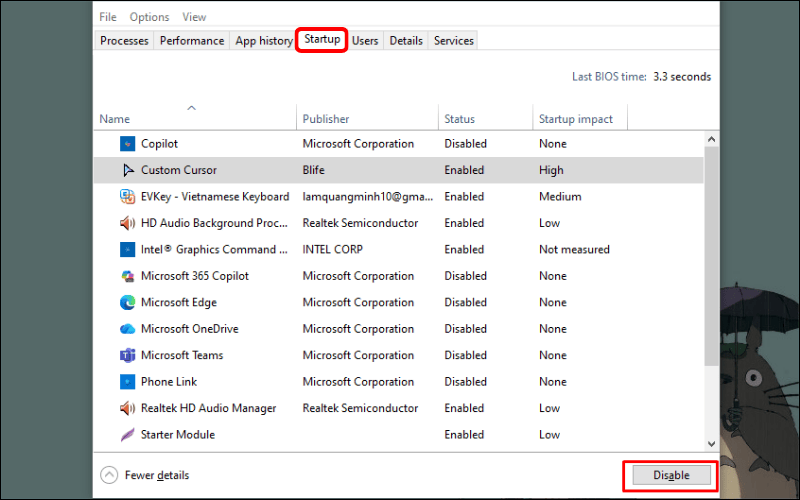Click the scrollbar down arrow

tap(711, 444)
